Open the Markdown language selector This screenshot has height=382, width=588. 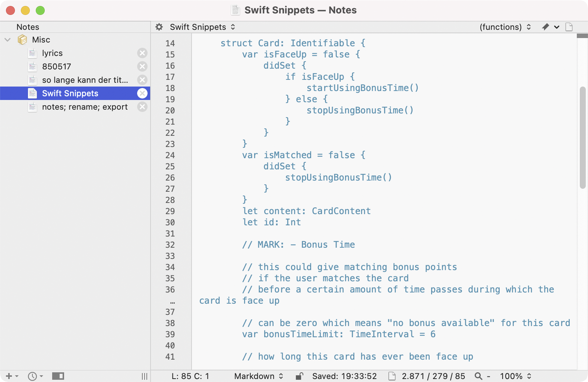click(x=259, y=376)
